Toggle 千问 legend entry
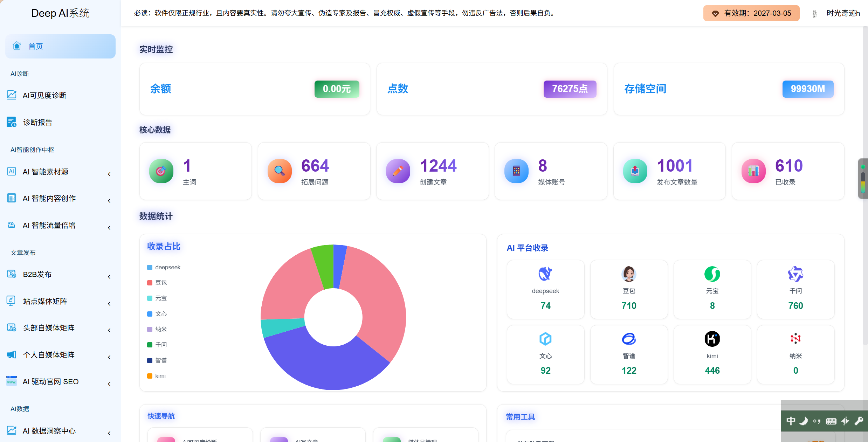The image size is (868, 442). (x=157, y=345)
